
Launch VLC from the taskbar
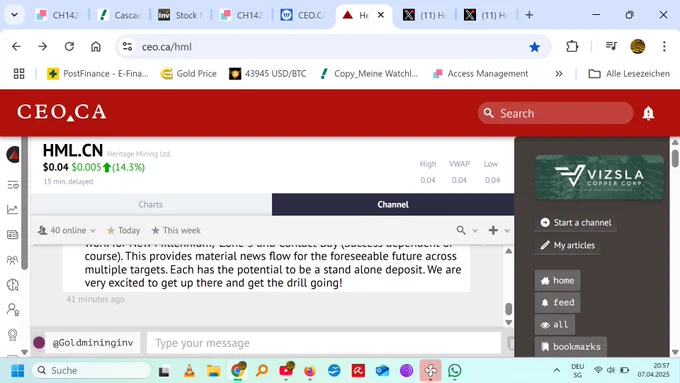(189, 370)
